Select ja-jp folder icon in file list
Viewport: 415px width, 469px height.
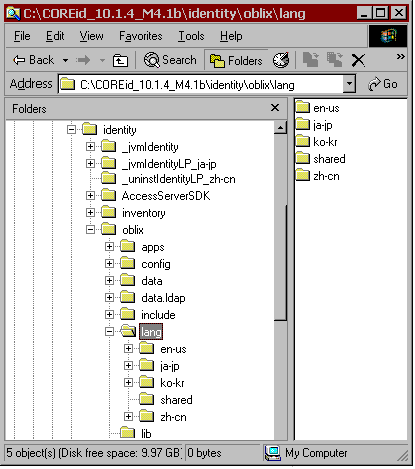(303, 124)
